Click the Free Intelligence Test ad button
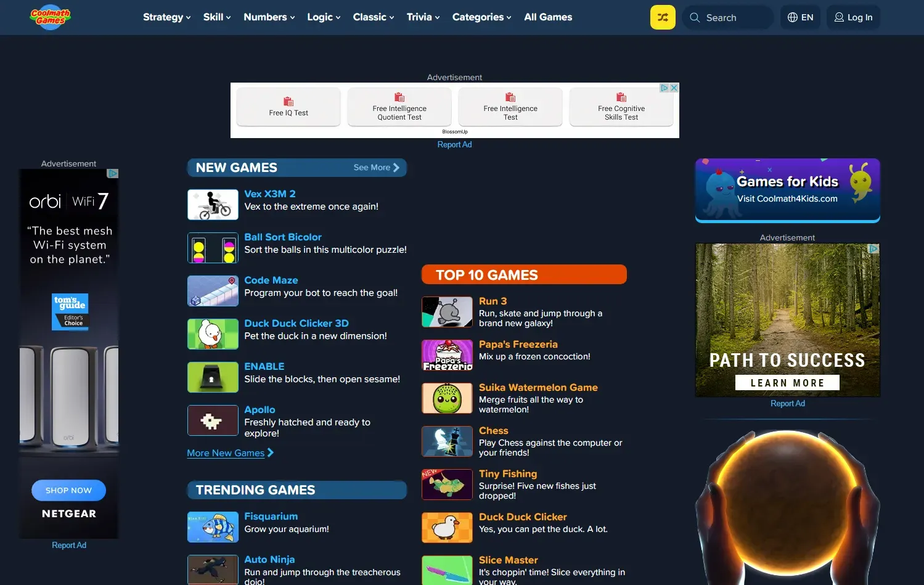 [x=510, y=107]
